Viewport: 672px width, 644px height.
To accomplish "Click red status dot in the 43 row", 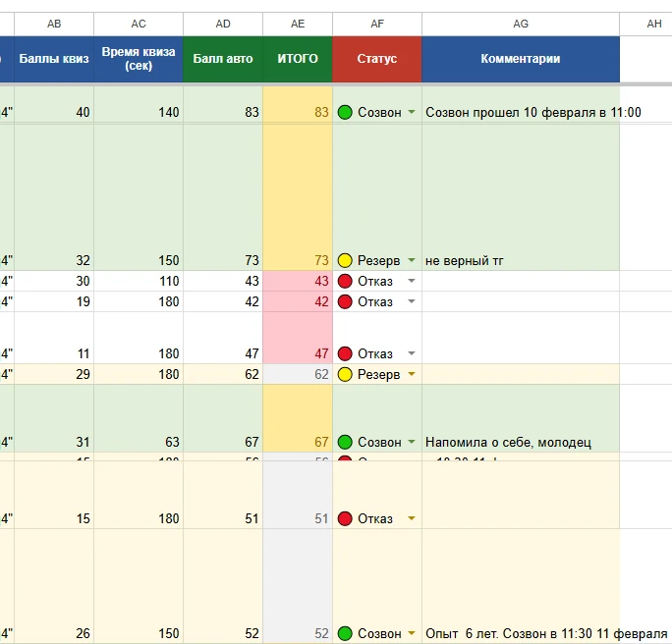I will click(x=345, y=281).
